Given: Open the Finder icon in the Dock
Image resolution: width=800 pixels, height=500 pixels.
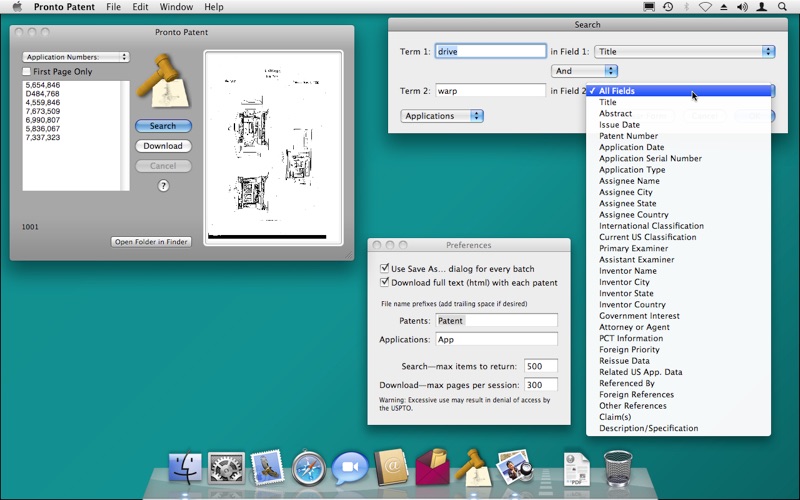Looking at the screenshot, I should click(185, 467).
